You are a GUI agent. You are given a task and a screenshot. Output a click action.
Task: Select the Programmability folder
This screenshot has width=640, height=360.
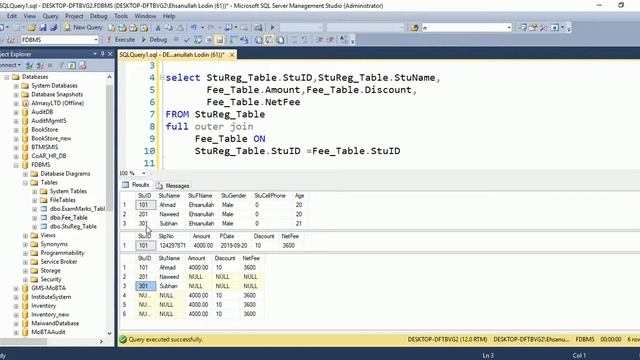point(62,253)
